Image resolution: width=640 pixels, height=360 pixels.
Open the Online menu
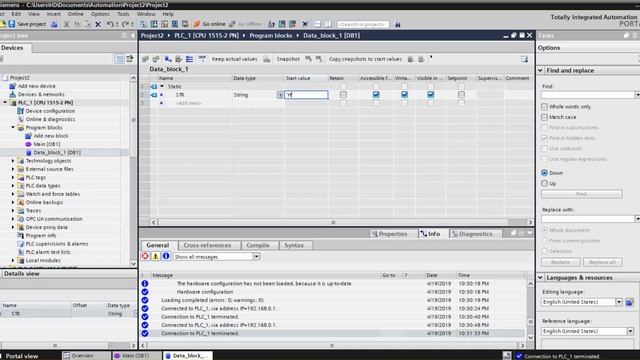coord(76,14)
